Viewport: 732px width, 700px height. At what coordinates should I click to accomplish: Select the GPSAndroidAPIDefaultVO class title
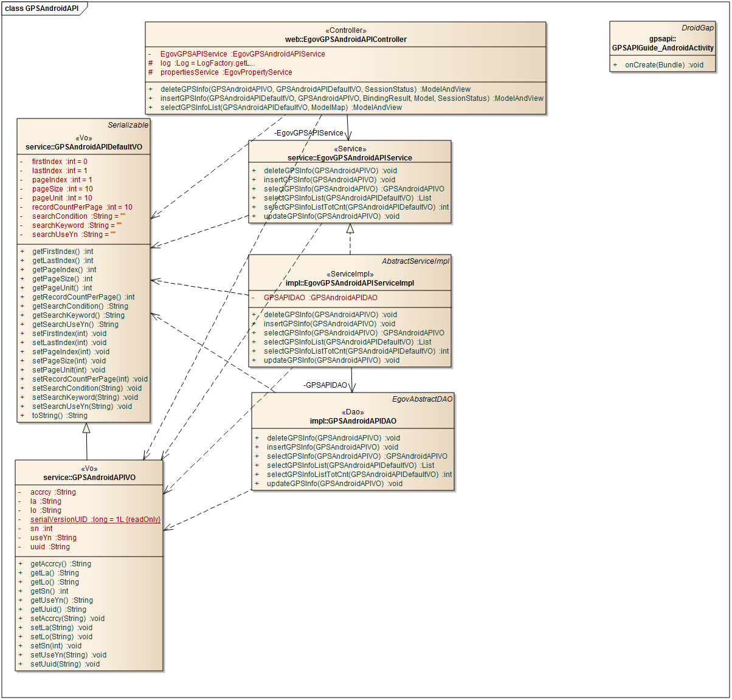84,147
